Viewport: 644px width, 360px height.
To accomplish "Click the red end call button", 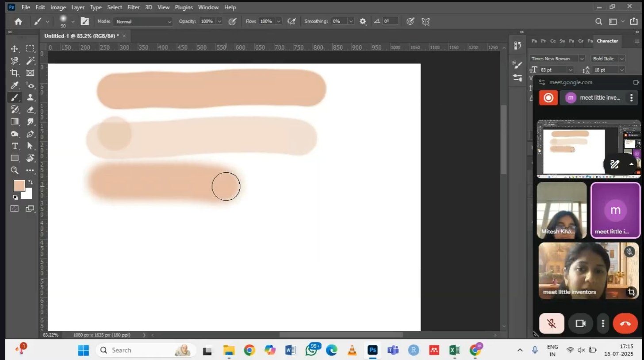I will (625, 324).
